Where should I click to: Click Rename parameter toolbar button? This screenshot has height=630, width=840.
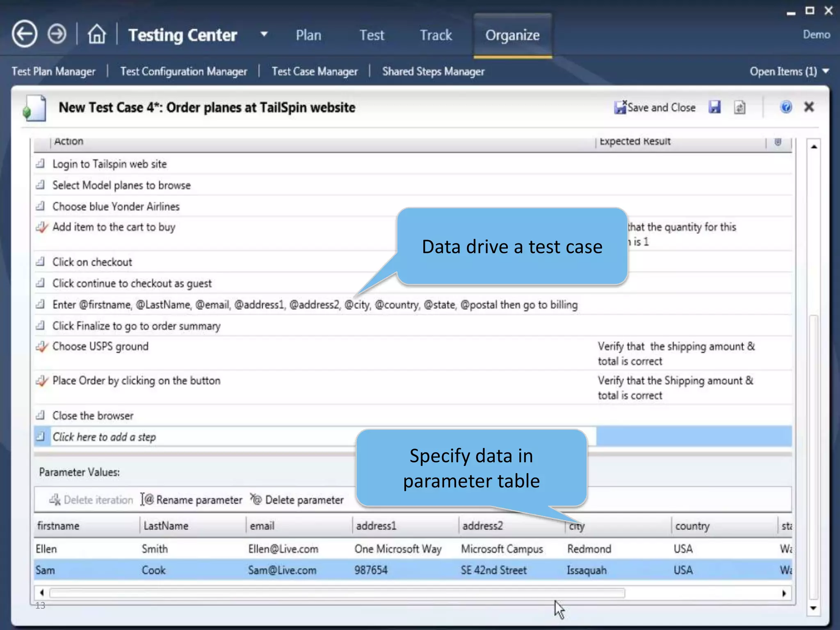(x=192, y=500)
